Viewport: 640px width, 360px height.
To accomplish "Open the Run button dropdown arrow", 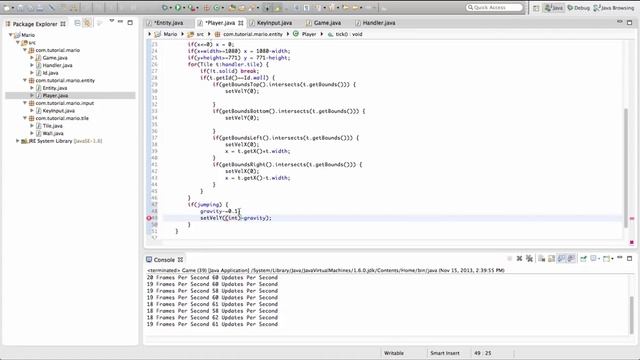I will click(x=184, y=8).
